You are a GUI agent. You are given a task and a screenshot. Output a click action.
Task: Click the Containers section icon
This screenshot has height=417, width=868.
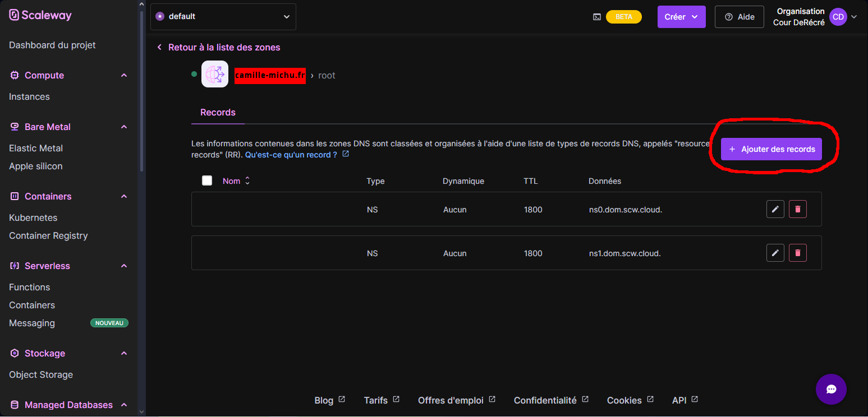tap(15, 196)
